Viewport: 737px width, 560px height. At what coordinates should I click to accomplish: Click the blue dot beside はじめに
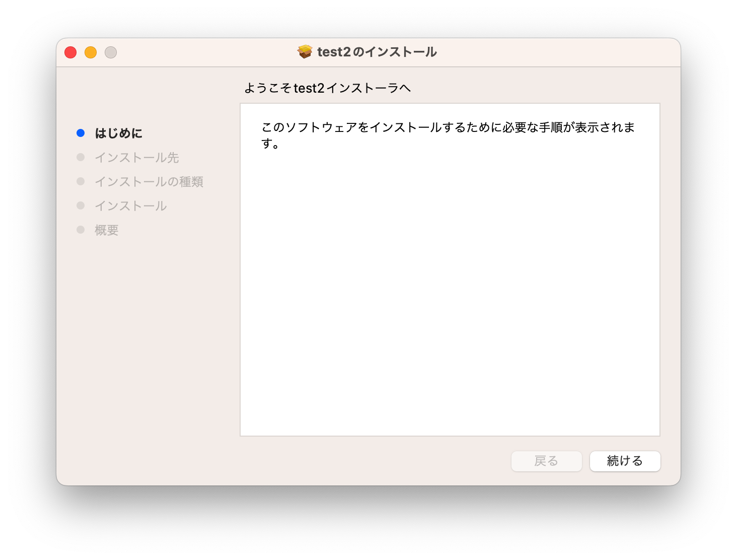pyautogui.click(x=81, y=132)
